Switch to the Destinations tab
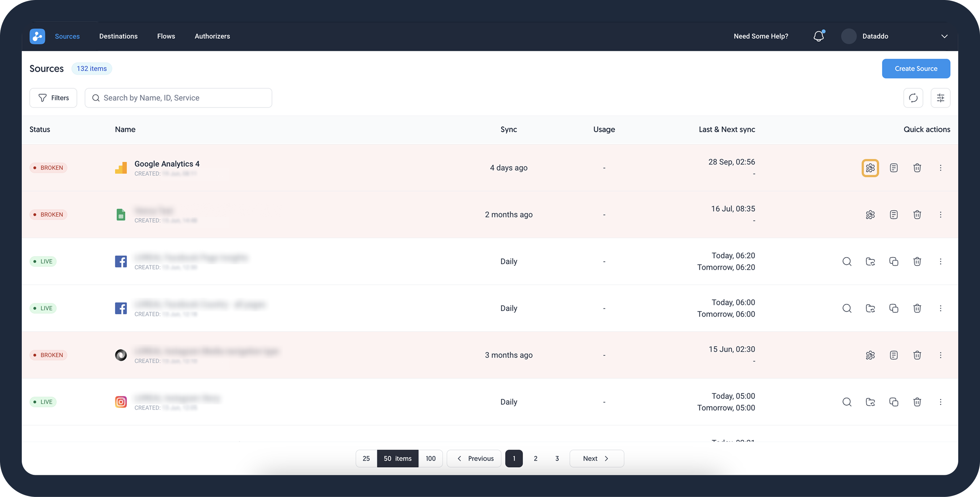 pyautogui.click(x=118, y=36)
